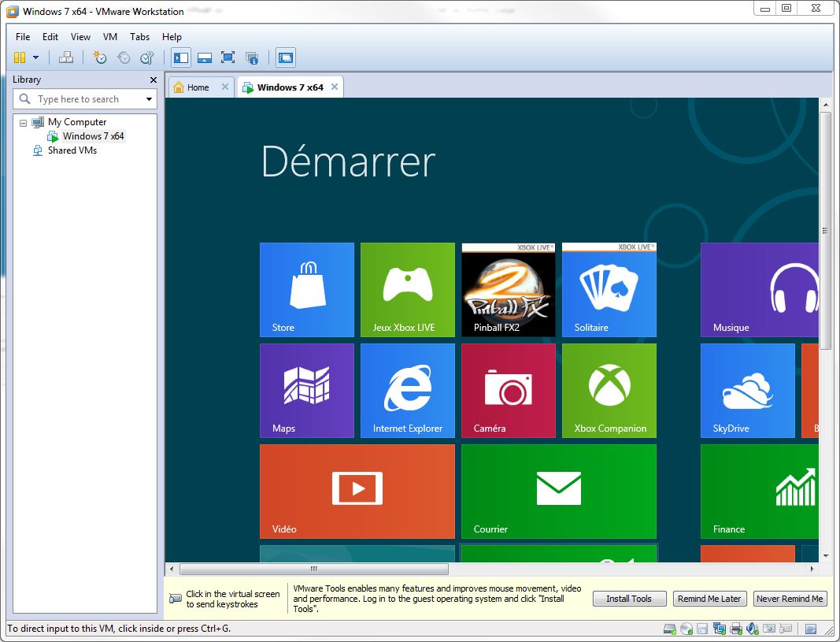Open the Caméra tile
This screenshot has width=840, height=642.
pos(509,391)
